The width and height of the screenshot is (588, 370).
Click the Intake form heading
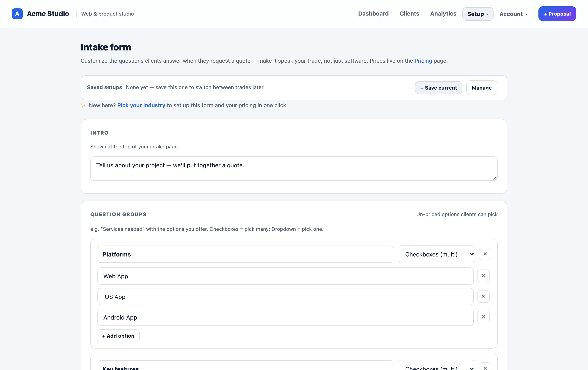point(106,48)
